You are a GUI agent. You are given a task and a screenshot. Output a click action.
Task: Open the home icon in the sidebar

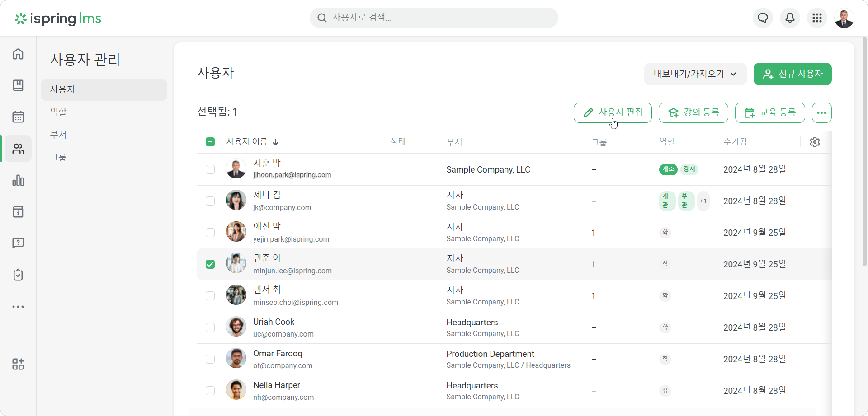point(18,54)
